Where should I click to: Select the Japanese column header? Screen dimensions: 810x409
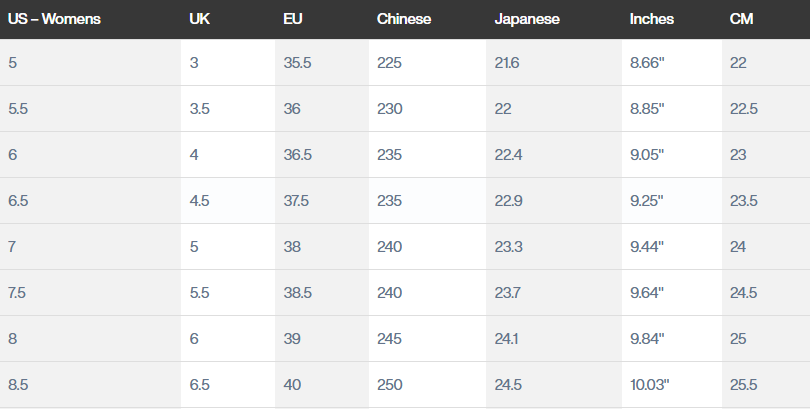pos(527,19)
